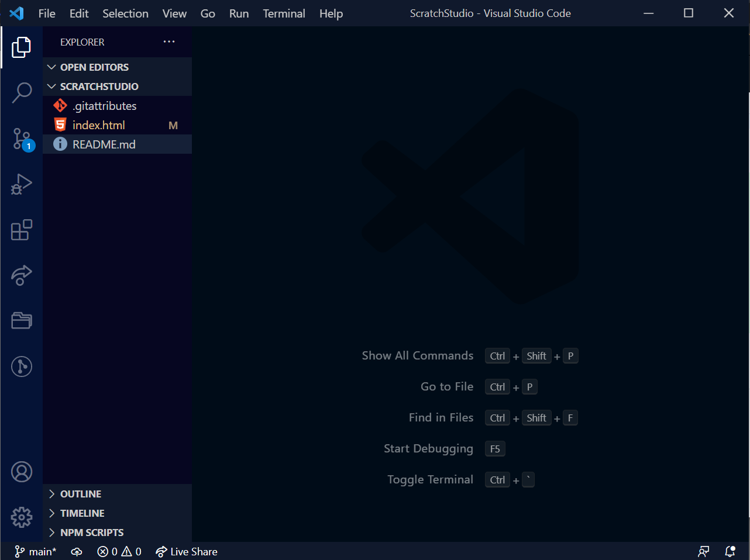
Task: Click 'Show All Commands' hint text
Action: click(418, 355)
